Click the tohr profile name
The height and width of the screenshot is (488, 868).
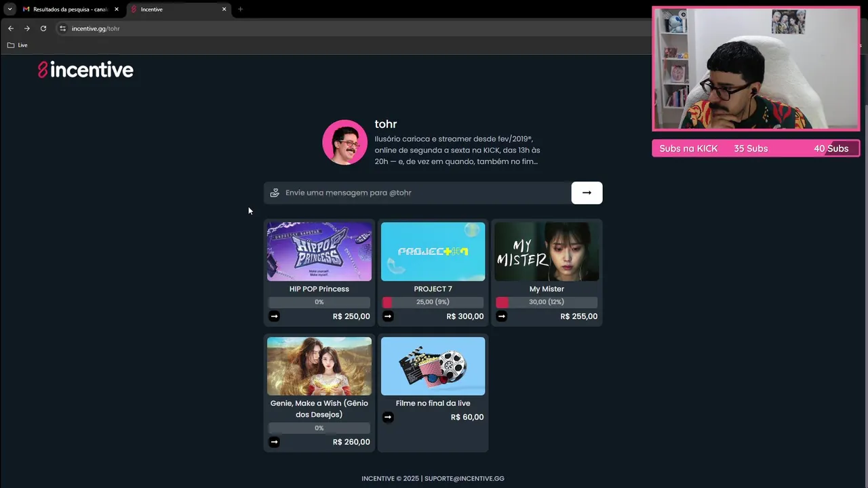[386, 124]
